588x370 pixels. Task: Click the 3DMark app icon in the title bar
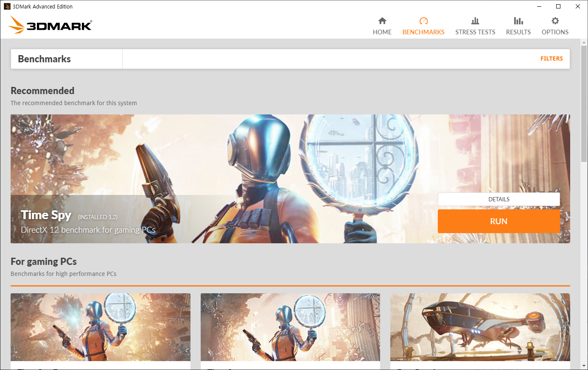[7, 6]
